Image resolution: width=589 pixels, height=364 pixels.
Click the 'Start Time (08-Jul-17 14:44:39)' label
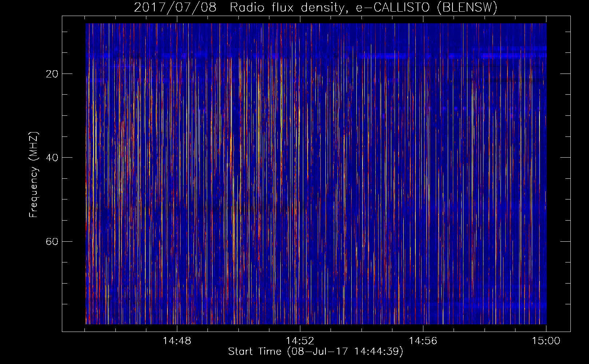tap(316, 352)
